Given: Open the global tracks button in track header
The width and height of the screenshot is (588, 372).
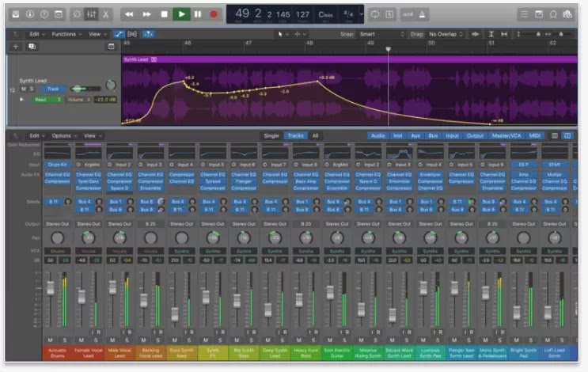Looking at the screenshot, I should (111, 47).
